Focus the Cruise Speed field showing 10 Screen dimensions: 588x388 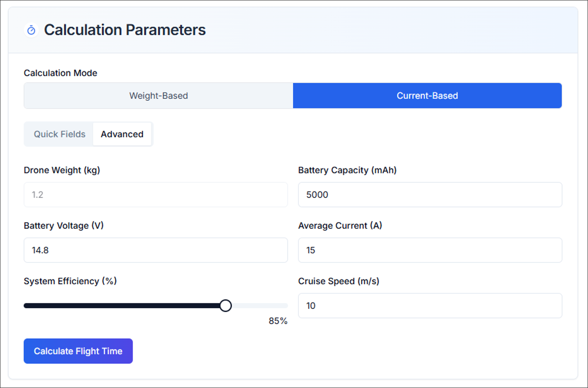430,306
